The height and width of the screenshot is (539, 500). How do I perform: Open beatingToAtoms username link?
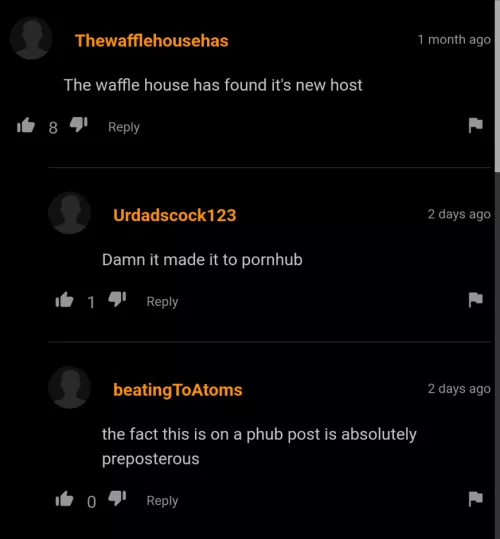(x=178, y=390)
